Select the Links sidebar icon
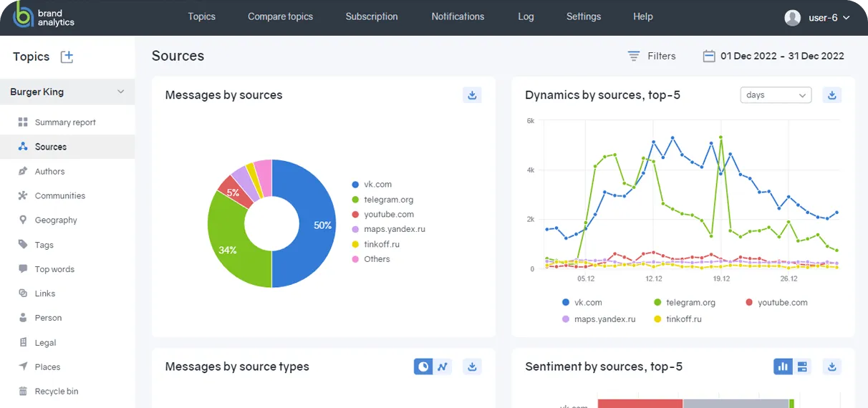868x408 pixels. pyautogui.click(x=23, y=293)
